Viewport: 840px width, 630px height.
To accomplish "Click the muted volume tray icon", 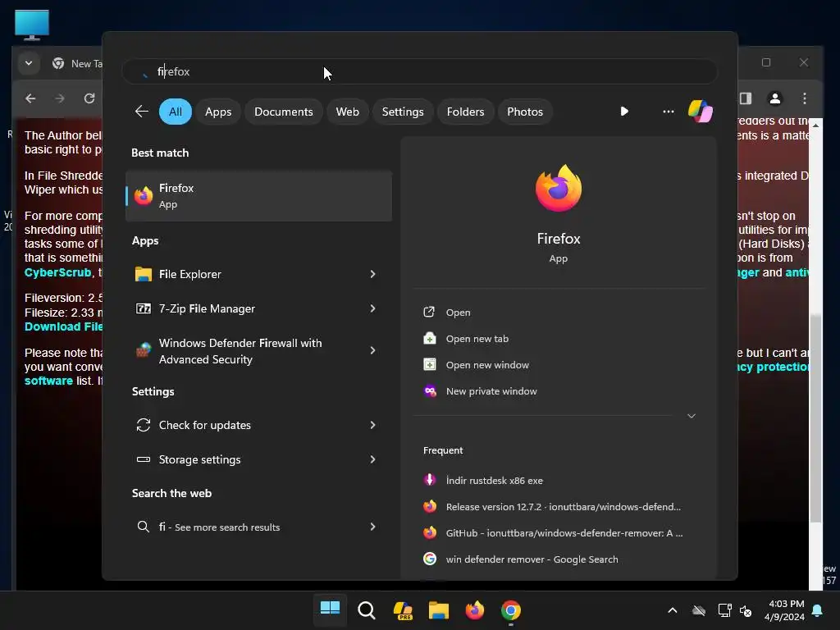I will click(x=746, y=610).
